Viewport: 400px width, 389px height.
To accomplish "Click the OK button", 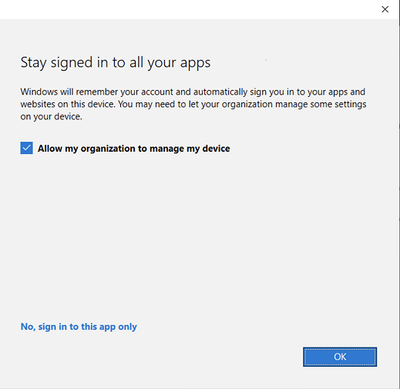I will 340,357.
